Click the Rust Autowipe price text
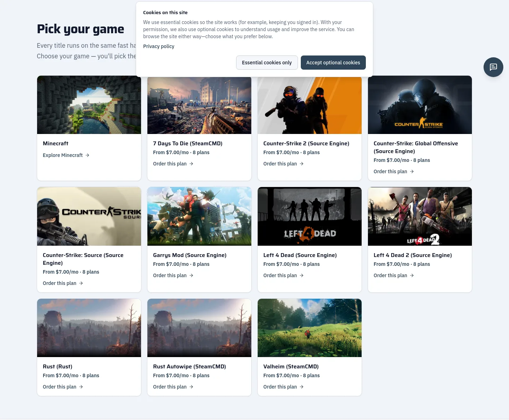Viewport: 509px width, 420px height. (x=181, y=375)
